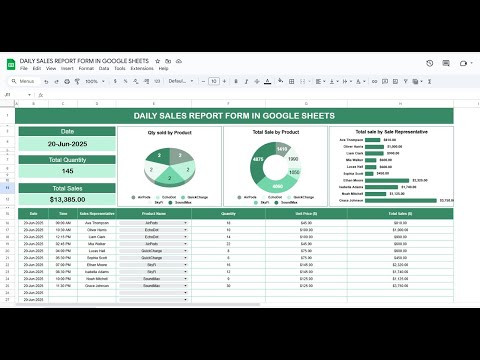Open the Google Sheets home logo
The image size is (480, 360).
point(11,64)
